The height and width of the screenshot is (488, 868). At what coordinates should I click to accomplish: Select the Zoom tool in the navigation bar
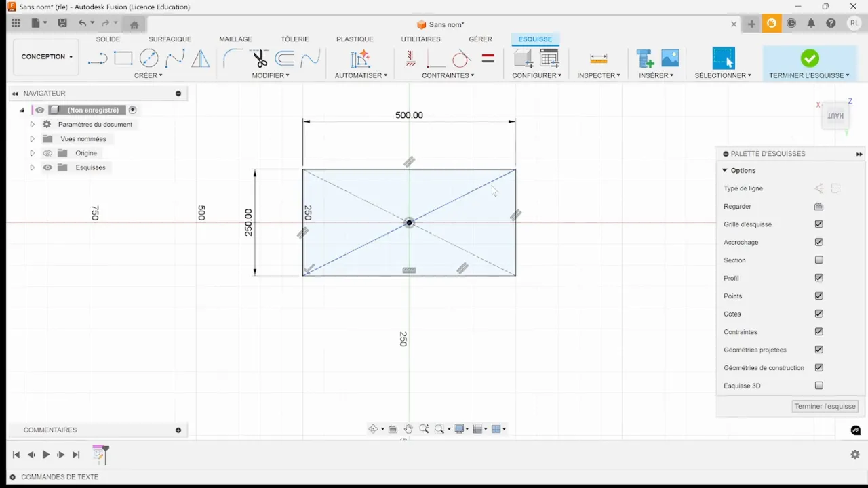click(425, 428)
